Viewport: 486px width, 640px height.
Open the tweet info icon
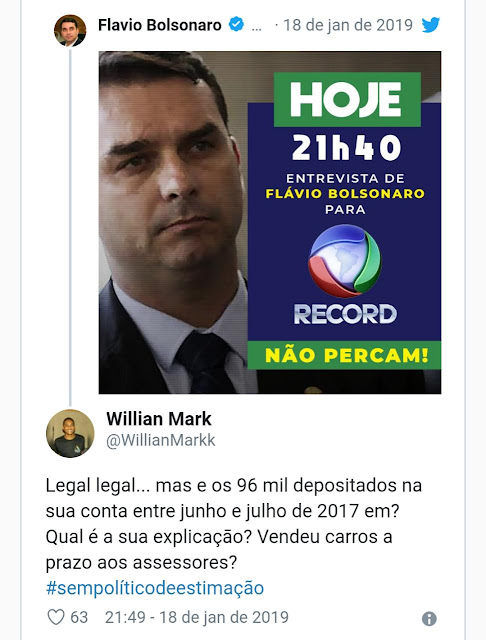click(429, 618)
